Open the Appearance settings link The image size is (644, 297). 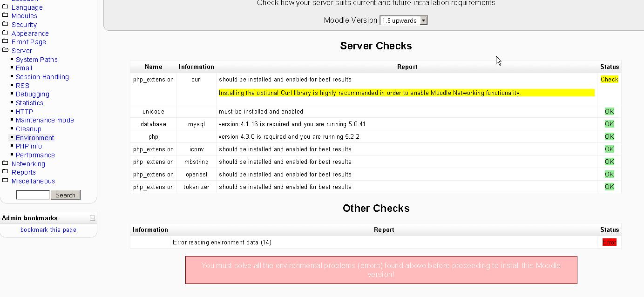pos(30,34)
